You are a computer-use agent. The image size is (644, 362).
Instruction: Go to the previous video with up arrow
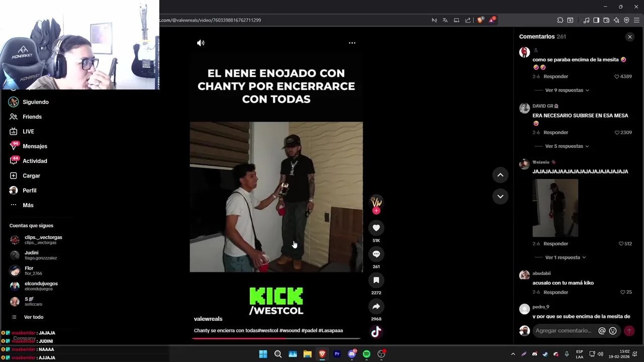500,175
